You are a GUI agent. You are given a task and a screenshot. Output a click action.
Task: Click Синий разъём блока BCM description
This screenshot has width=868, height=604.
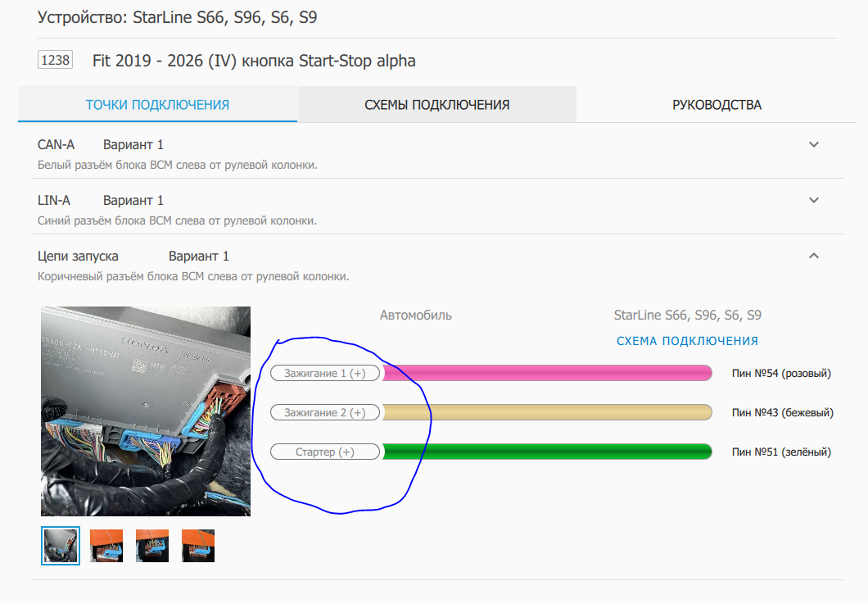[177, 220]
